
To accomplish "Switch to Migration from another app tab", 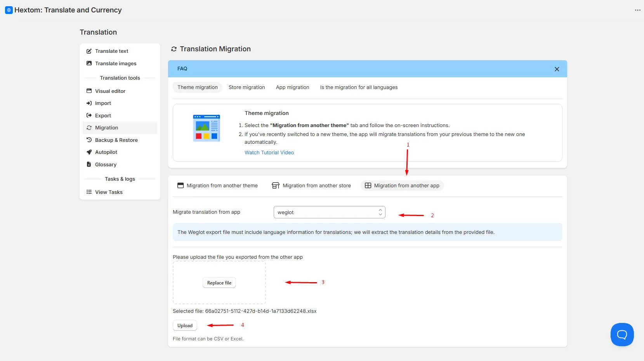I will (402, 186).
